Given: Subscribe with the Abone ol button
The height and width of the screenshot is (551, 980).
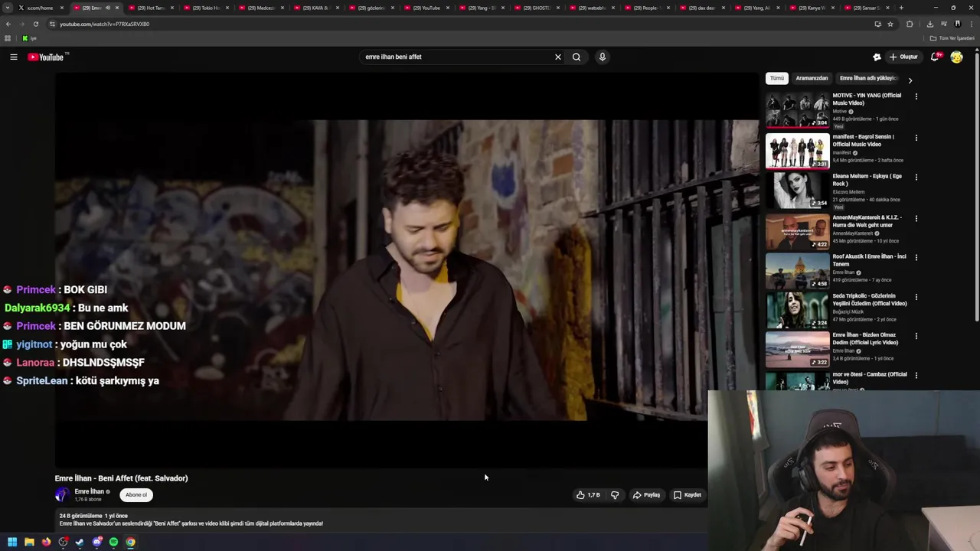Looking at the screenshot, I should tap(136, 494).
